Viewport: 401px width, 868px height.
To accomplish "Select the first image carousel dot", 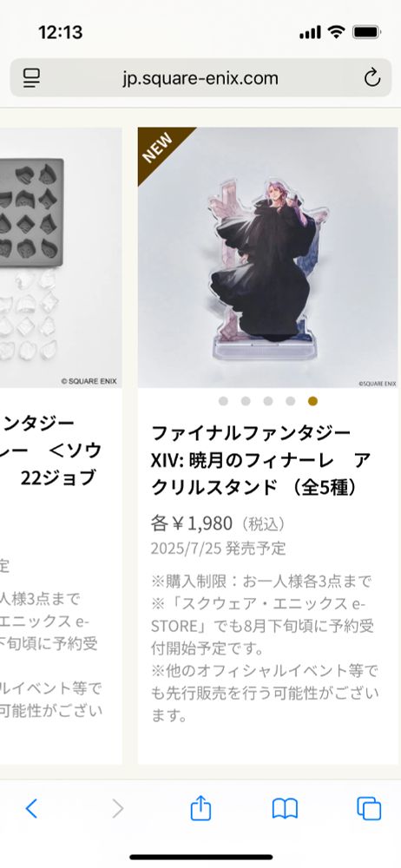I will coord(223,401).
